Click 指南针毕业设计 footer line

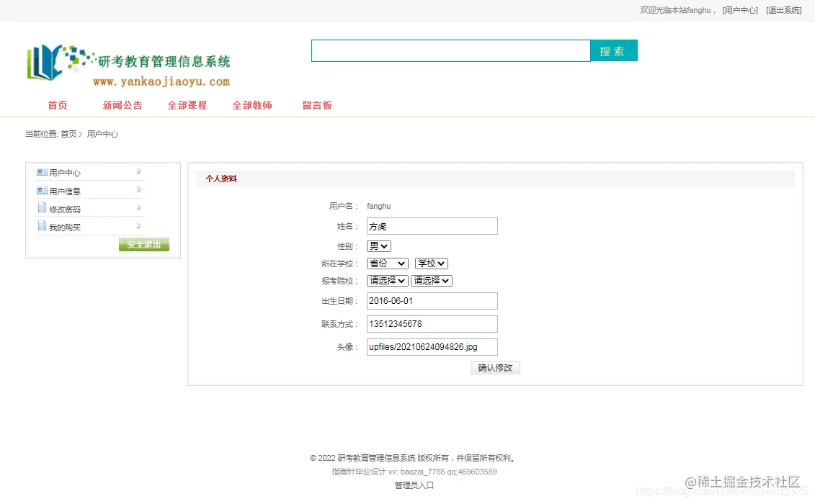click(x=414, y=472)
